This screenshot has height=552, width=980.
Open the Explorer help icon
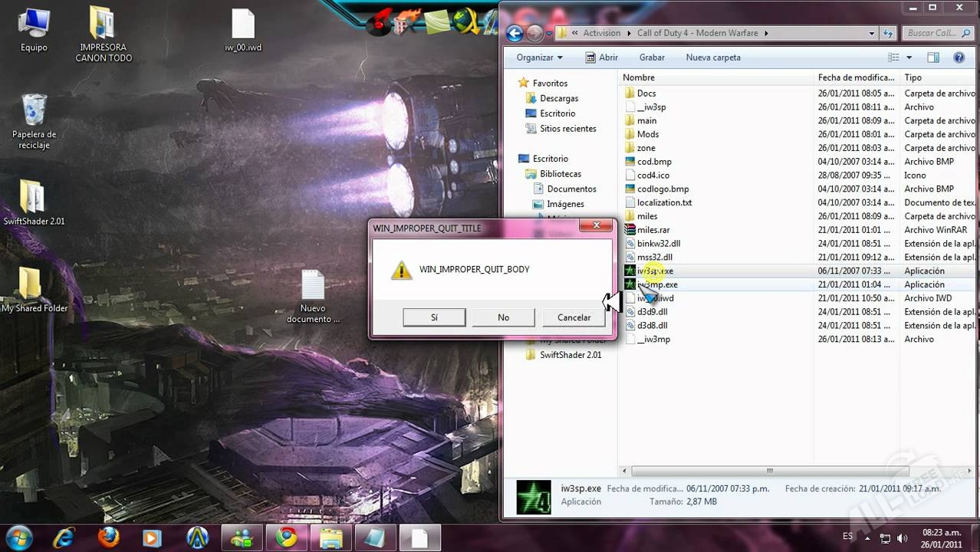pyautogui.click(x=959, y=58)
